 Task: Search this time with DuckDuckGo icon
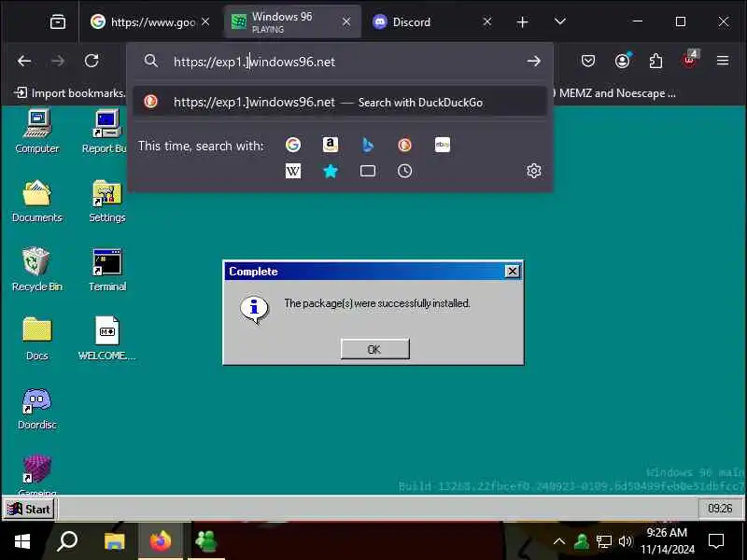coord(404,145)
